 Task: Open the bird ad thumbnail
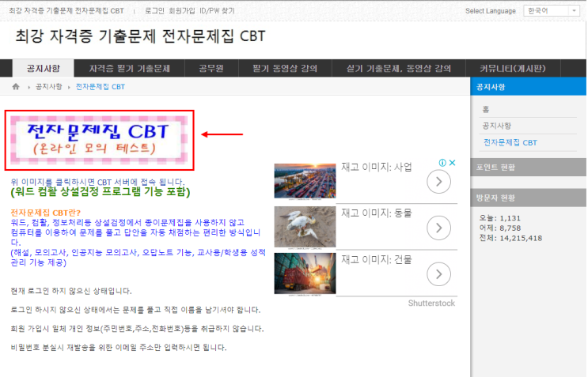305,227
